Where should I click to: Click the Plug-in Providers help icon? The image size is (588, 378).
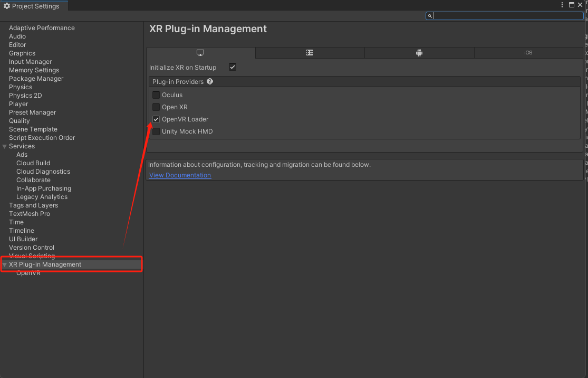click(x=210, y=82)
